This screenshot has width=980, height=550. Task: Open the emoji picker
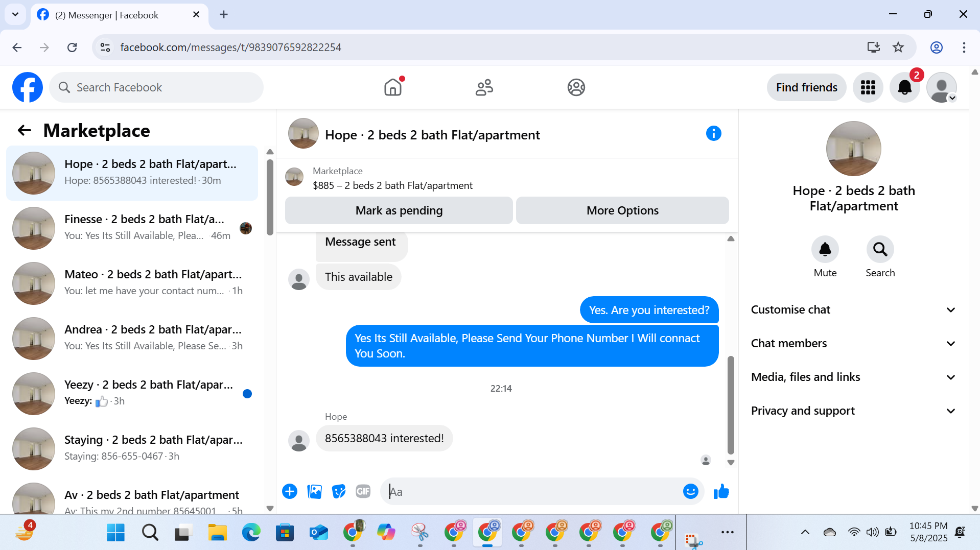point(690,491)
